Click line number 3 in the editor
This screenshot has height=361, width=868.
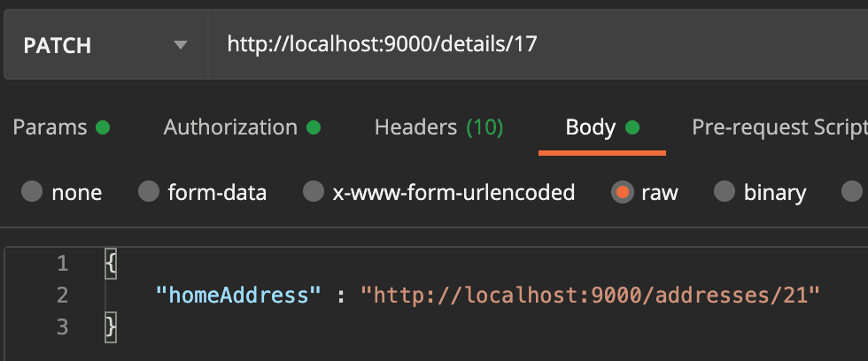click(x=62, y=327)
